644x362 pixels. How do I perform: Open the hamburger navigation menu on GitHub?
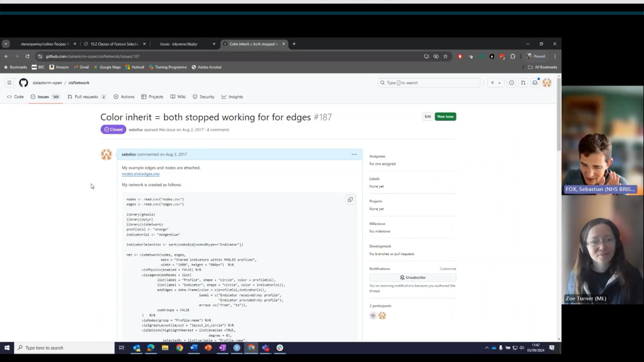(9, 82)
